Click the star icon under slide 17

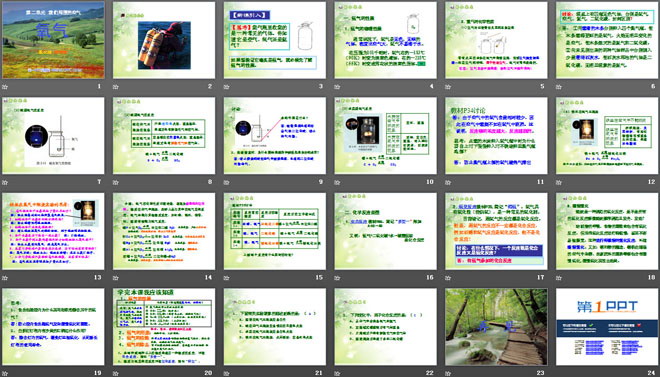pyautogui.click(x=448, y=278)
